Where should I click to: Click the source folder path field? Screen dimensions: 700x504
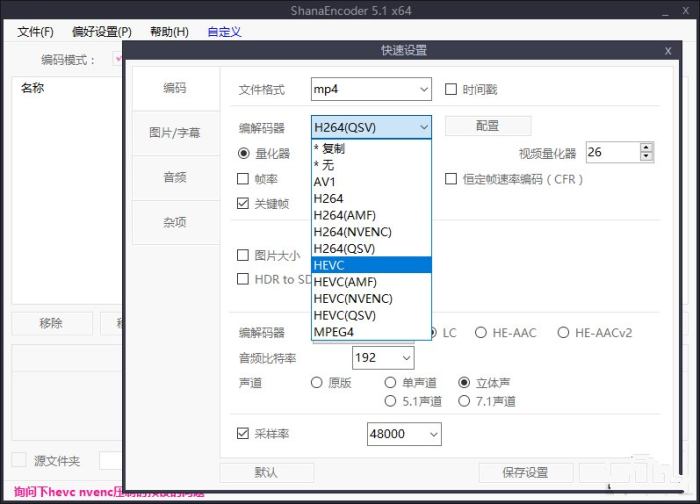[x=110, y=461]
